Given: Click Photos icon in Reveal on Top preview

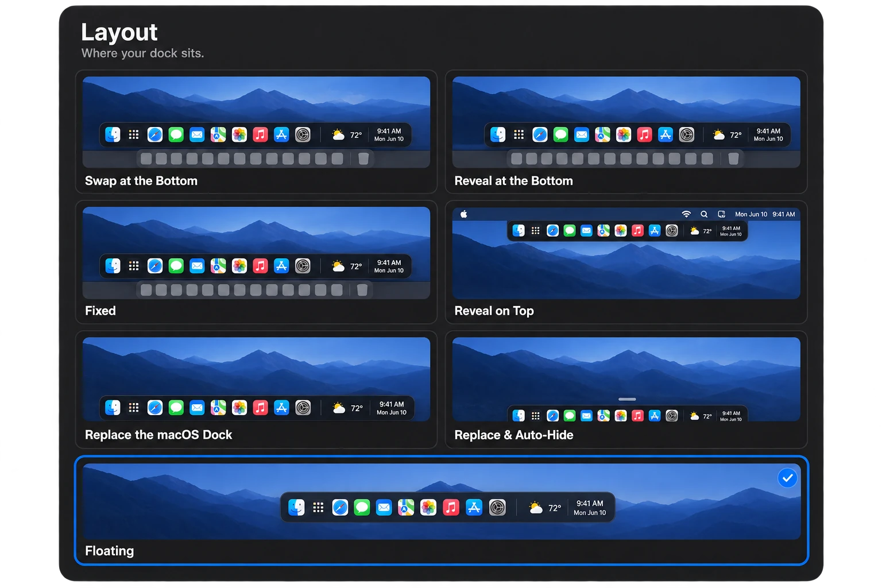Looking at the screenshot, I should click(621, 230).
